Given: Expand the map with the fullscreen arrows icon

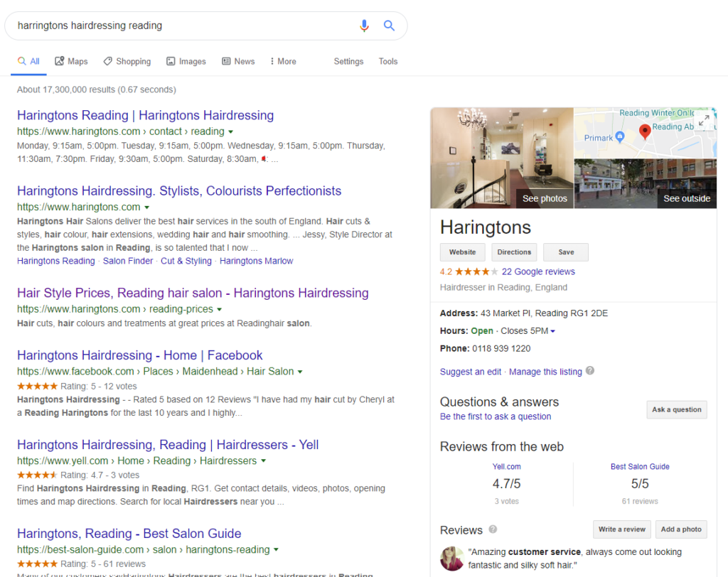Looking at the screenshot, I should coord(704,120).
